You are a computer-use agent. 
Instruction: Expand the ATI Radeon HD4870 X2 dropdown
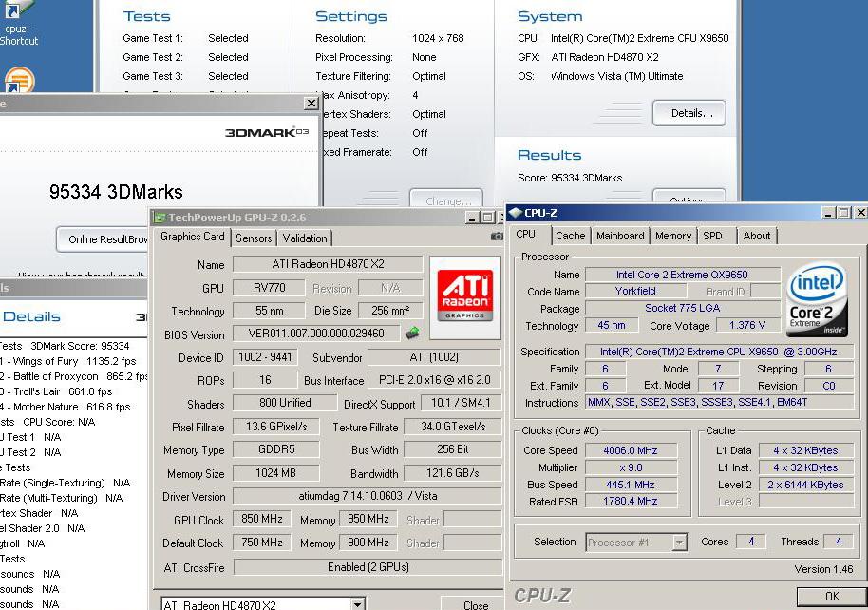click(x=357, y=604)
